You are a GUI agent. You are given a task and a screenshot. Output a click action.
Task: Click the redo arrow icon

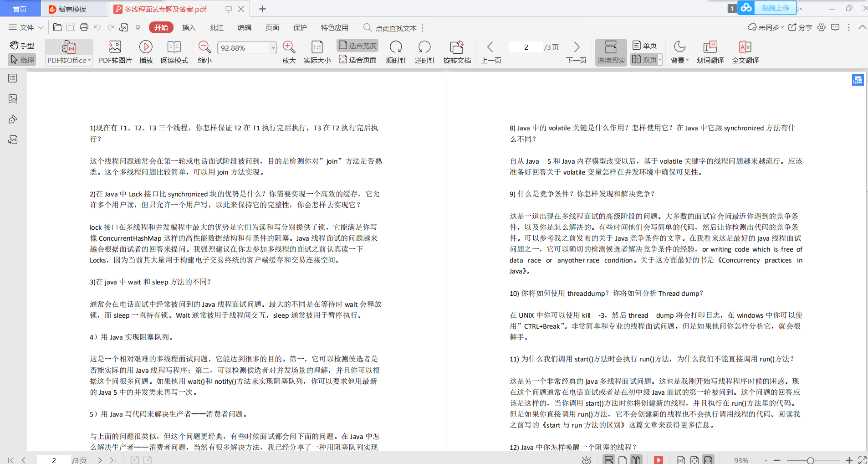(111, 27)
